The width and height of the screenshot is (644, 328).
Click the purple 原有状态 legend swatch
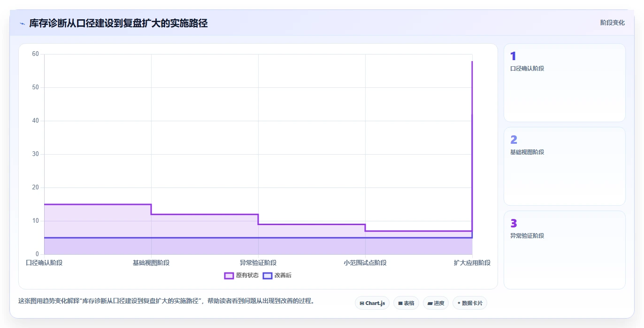229,275
